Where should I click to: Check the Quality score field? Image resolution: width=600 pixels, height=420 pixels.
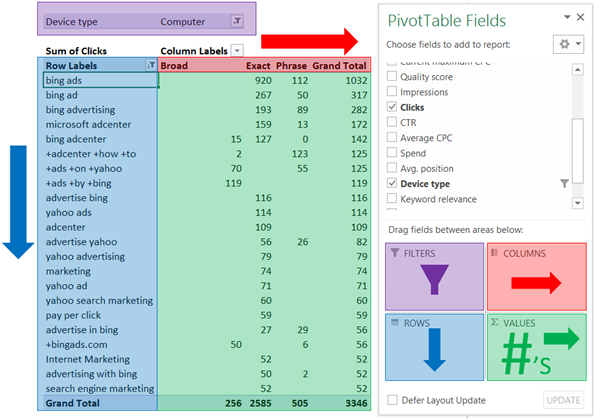392,76
